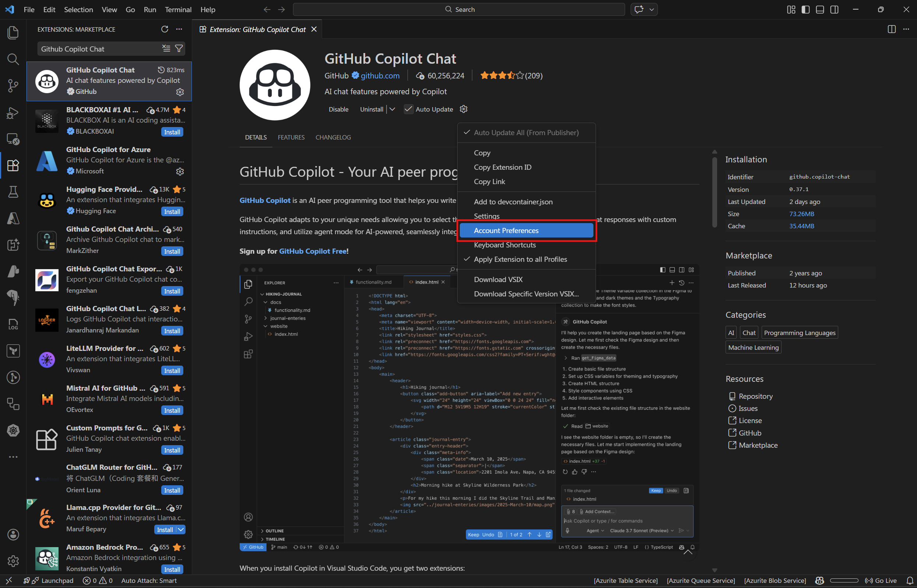Toggle secondary side bar layout icon
This screenshot has height=588, width=917.
coord(835,10)
